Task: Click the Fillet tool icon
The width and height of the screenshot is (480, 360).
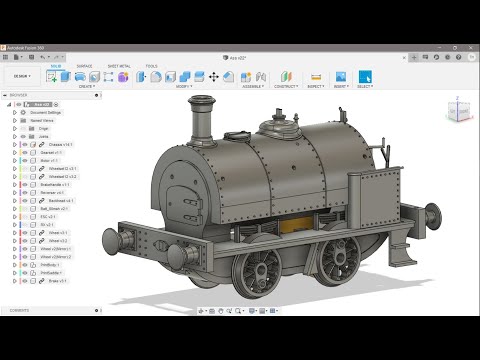Action: [x=156, y=77]
